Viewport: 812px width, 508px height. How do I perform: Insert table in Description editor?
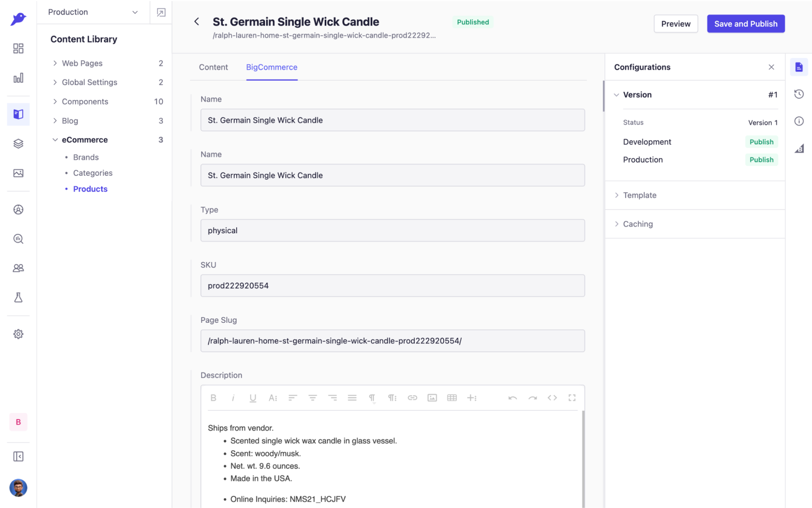452,398
